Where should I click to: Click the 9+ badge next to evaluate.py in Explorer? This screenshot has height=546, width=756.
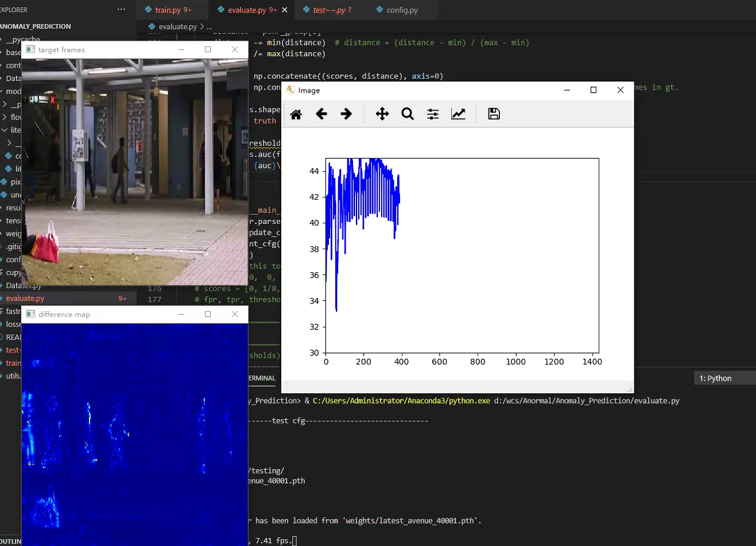(x=122, y=299)
